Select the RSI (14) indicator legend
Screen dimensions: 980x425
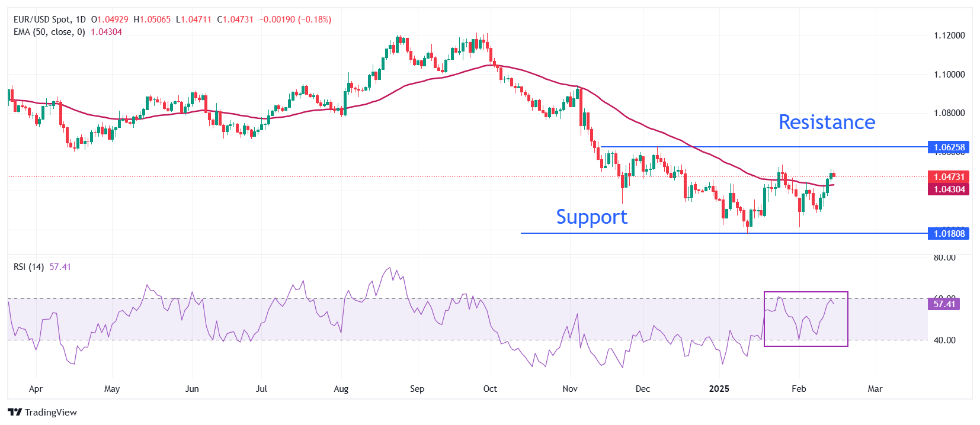click(28, 267)
